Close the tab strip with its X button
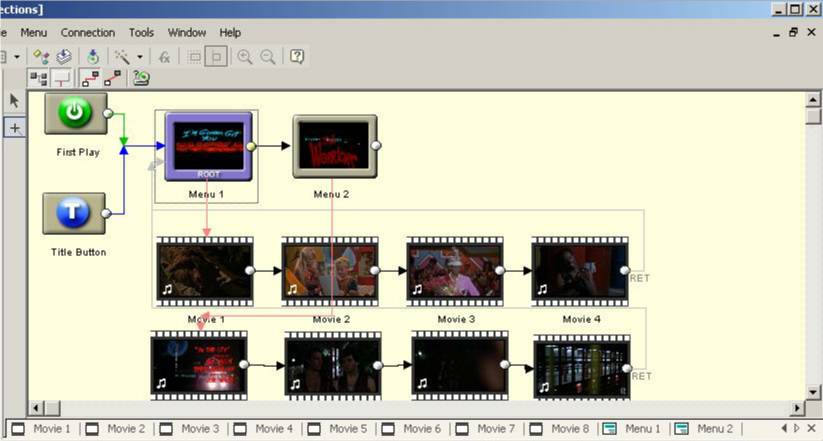 coord(811,428)
